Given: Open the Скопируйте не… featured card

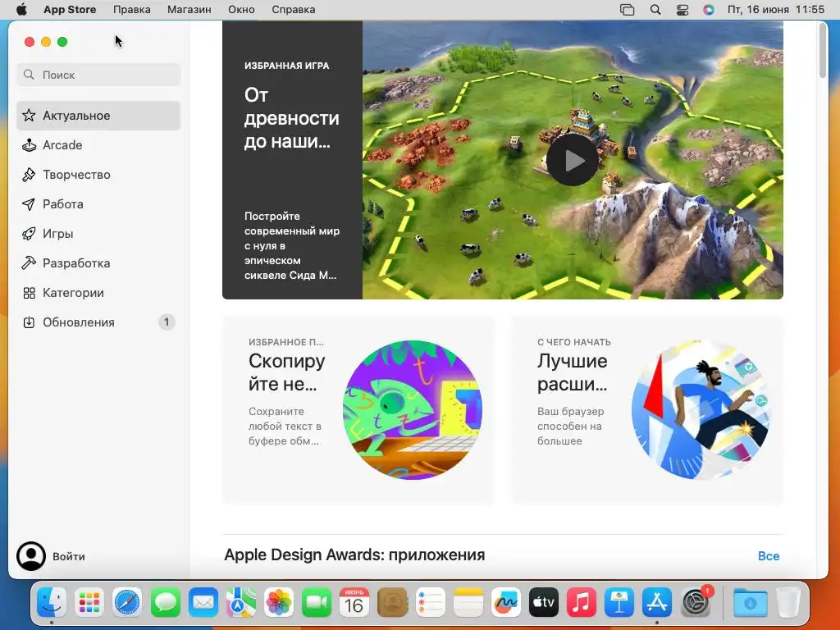Looking at the screenshot, I should [358, 410].
